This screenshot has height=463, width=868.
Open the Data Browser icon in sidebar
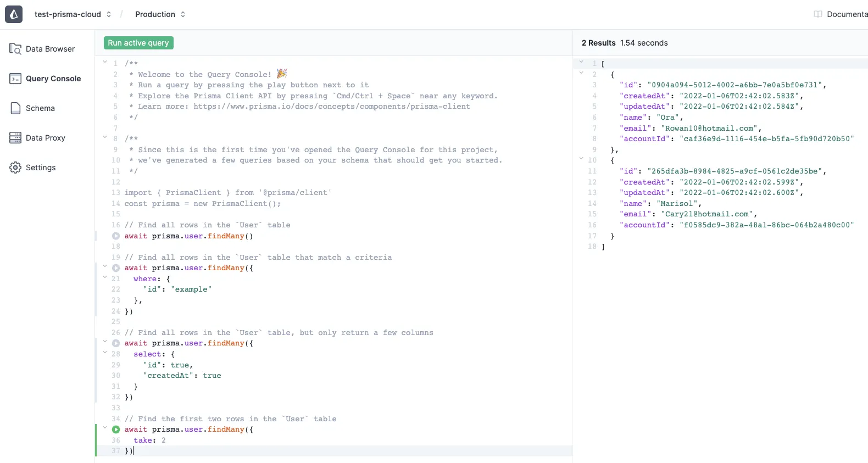click(15, 49)
